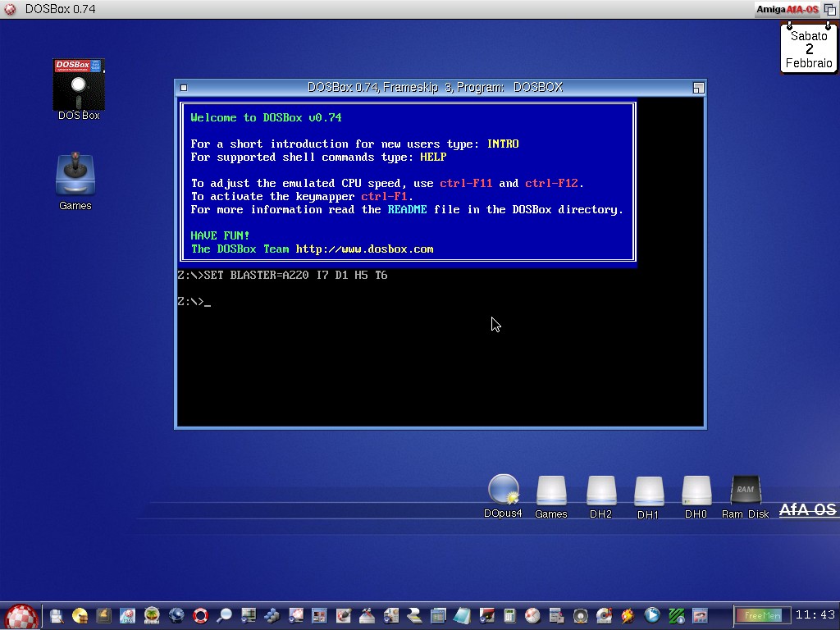Screen dimensions: 840x630
Task: Launch DOpus4 from the dock
Action: [x=503, y=491]
